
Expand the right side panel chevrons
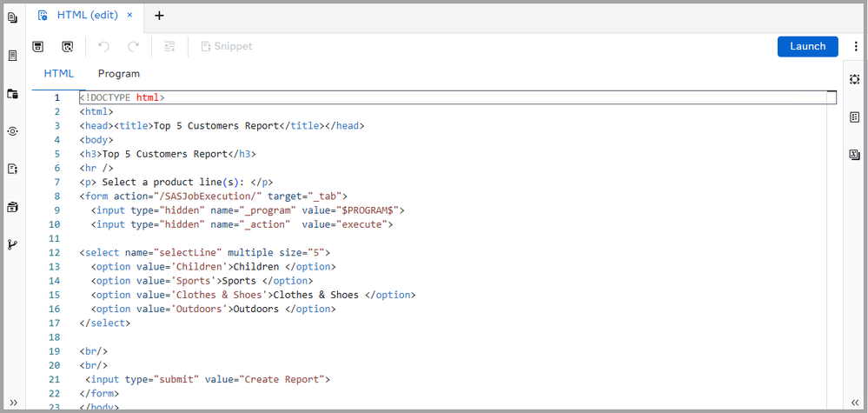coord(854,402)
